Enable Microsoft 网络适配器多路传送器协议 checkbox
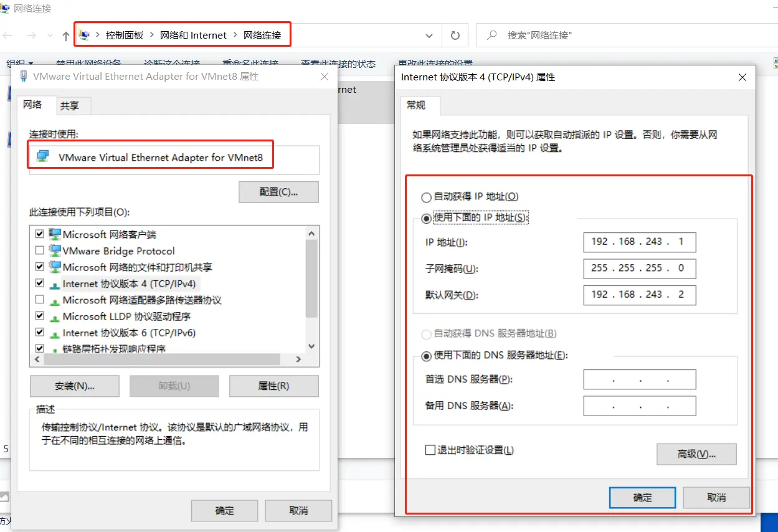This screenshot has height=532, width=778. pyautogui.click(x=40, y=300)
